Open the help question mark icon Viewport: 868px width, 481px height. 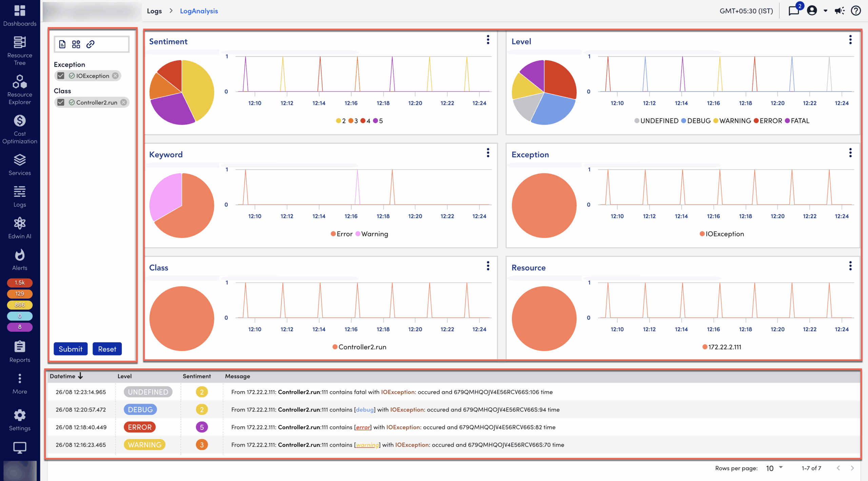pyautogui.click(x=855, y=11)
